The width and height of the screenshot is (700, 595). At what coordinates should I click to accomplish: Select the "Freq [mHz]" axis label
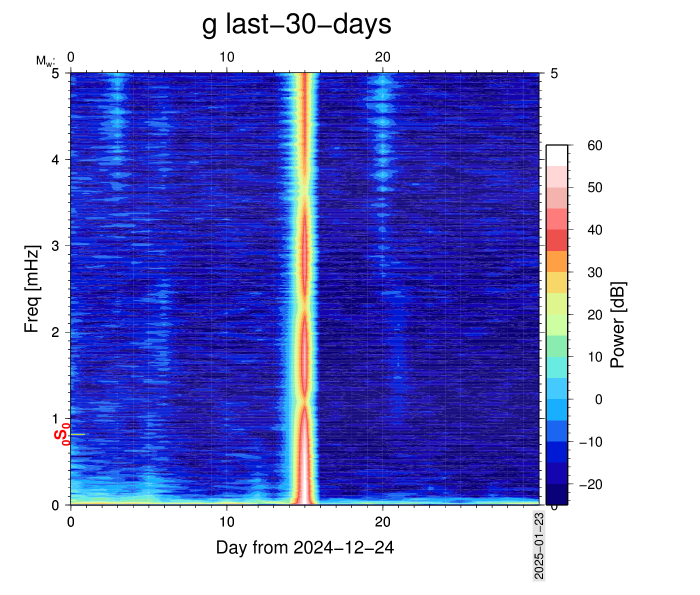(31, 289)
